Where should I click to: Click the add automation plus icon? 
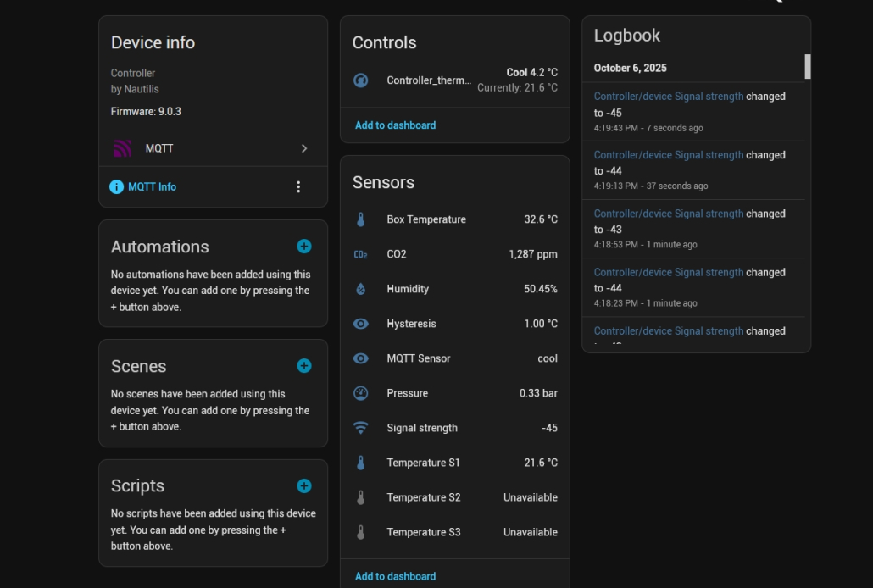tap(304, 247)
